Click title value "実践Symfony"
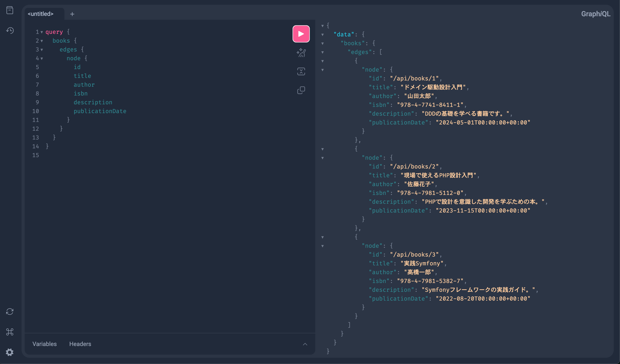Viewport: 620px width, 364px height. coord(422,263)
